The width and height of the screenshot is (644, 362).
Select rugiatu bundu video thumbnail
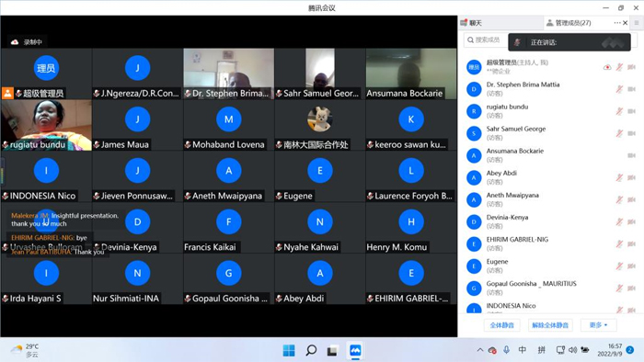[x=46, y=125]
